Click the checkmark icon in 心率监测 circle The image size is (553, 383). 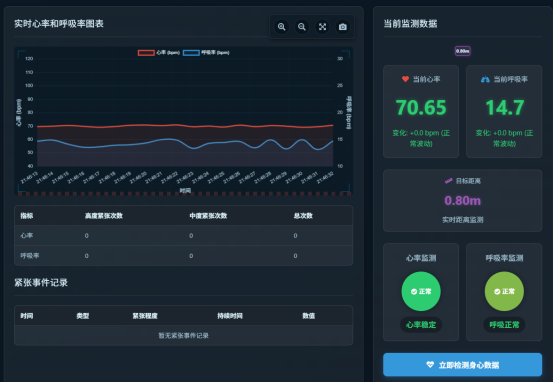(x=414, y=292)
